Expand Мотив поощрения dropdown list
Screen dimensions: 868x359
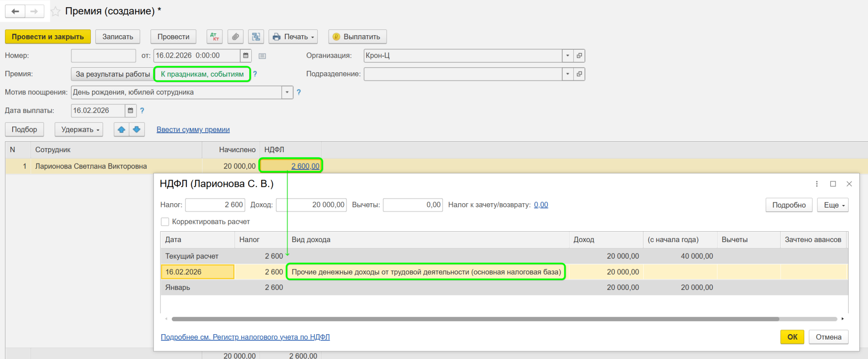(x=287, y=92)
